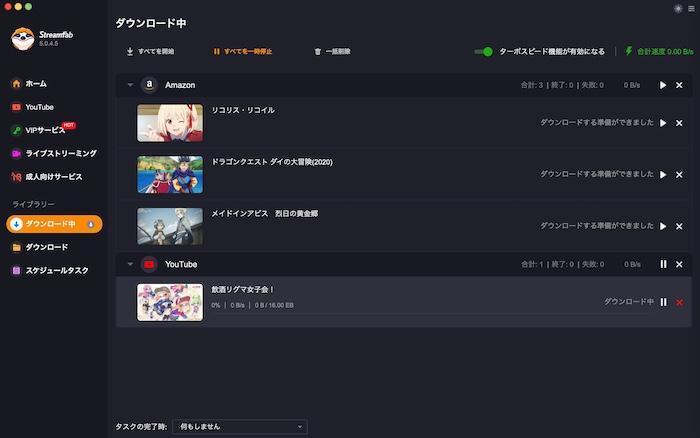Collapse the Amazon download group

pos(130,85)
